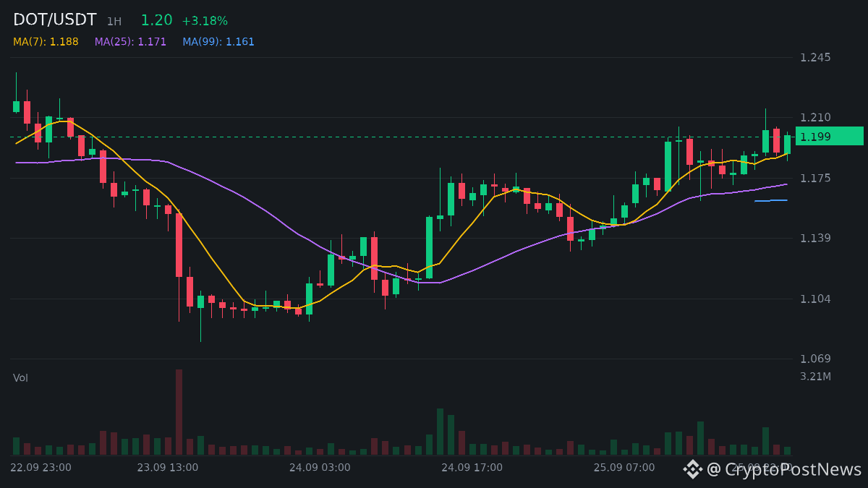Image resolution: width=868 pixels, height=488 pixels.
Task: Toggle the MA(25) indicator label
Action: (130, 42)
